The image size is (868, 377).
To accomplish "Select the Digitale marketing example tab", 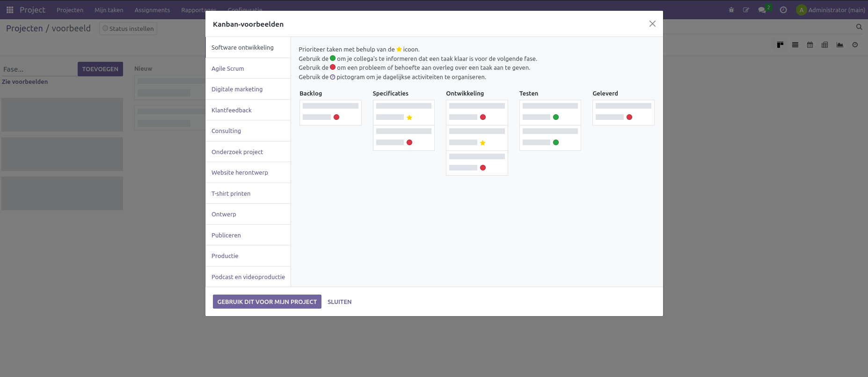I will click(237, 89).
